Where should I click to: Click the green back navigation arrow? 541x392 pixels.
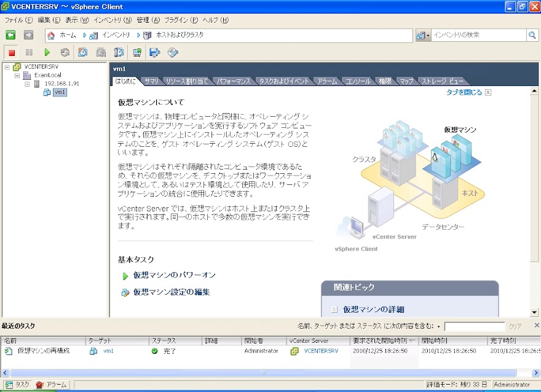(10, 35)
